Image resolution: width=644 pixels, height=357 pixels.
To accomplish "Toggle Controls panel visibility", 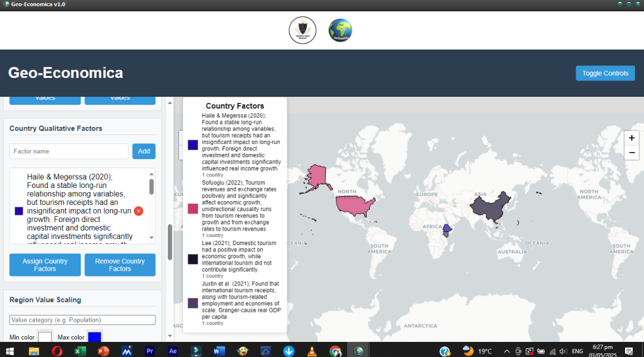I will [605, 73].
